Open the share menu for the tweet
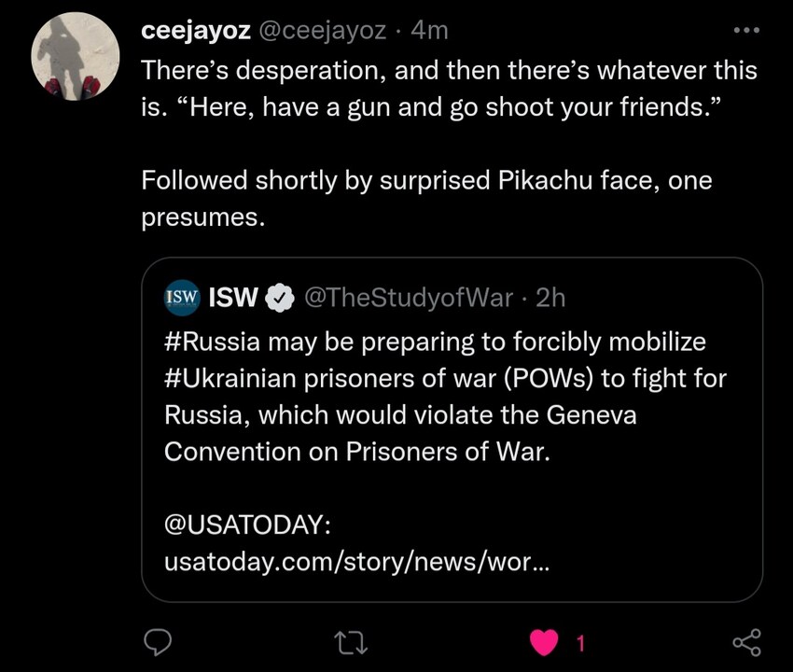The height and width of the screenshot is (672, 793). coord(745,642)
